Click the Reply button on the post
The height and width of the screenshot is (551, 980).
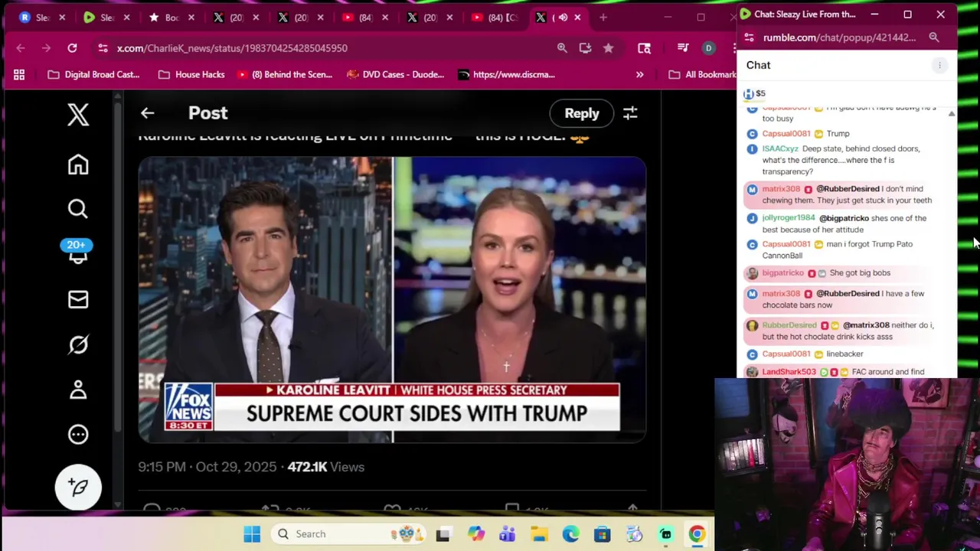pos(582,113)
